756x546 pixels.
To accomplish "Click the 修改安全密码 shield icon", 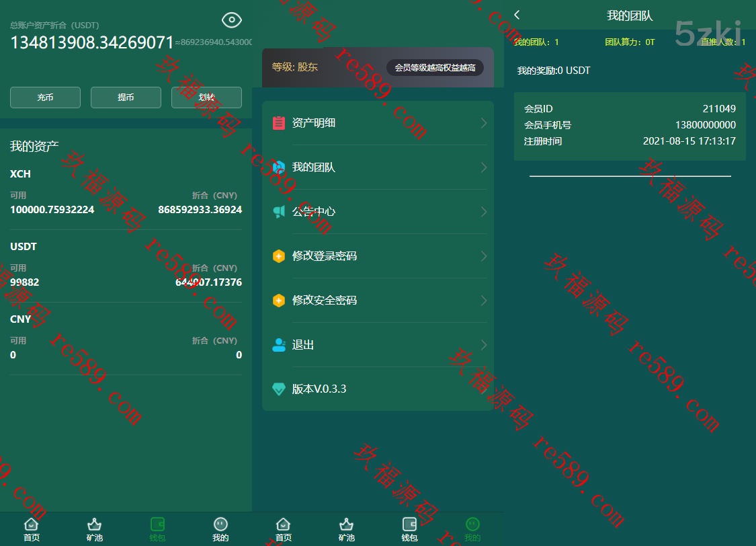I will click(x=279, y=301).
